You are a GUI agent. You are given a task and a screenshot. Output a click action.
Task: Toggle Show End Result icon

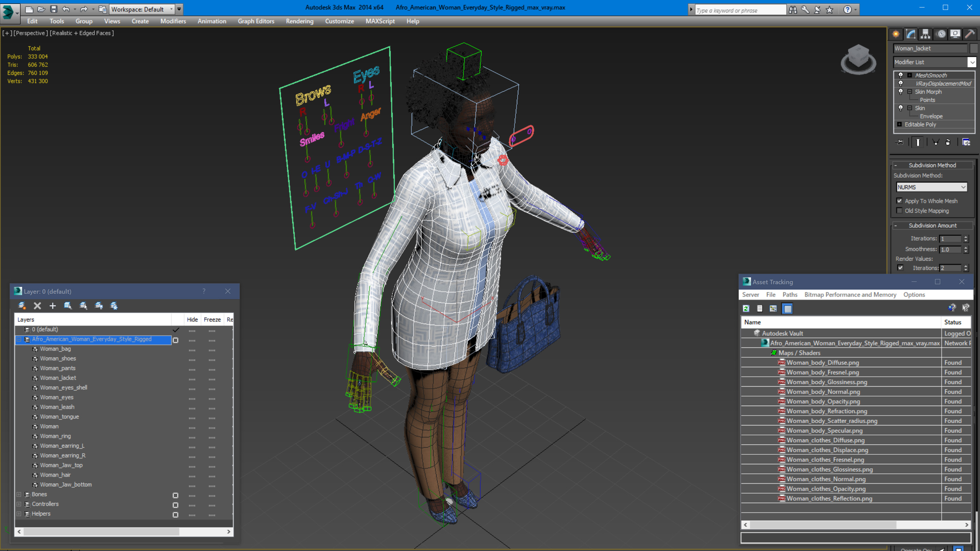tap(918, 142)
